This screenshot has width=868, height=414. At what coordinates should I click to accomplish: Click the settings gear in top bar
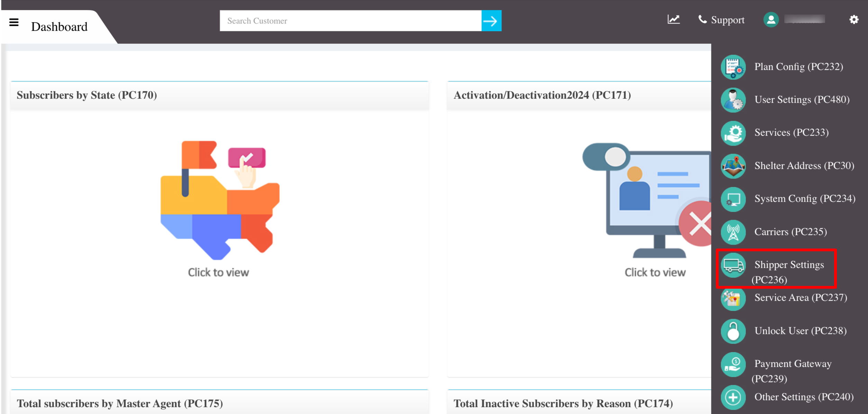tap(854, 19)
